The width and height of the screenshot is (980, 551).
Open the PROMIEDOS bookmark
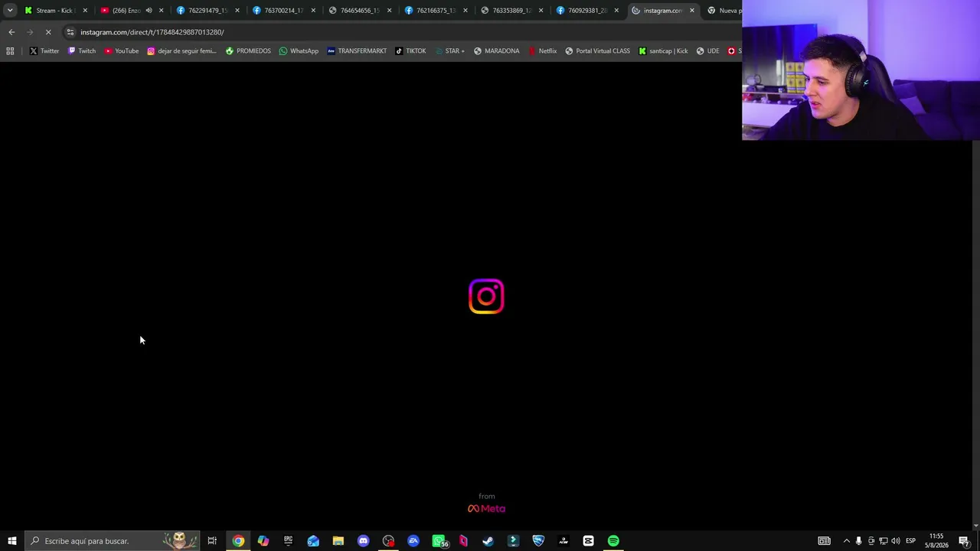pyautogui.click(x=248, y=51)
